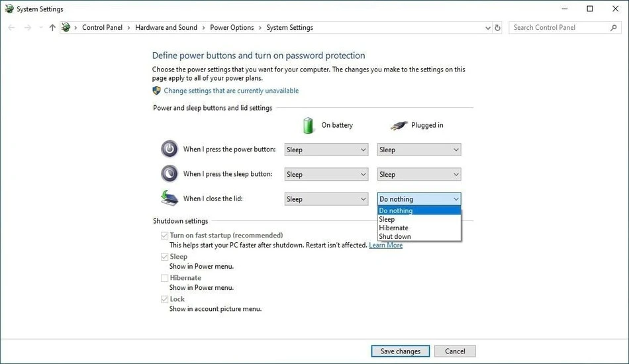Collapse close lid Plugged in dropdown
The height and width of the screenshot is (364, 629).
click(419, 199)
